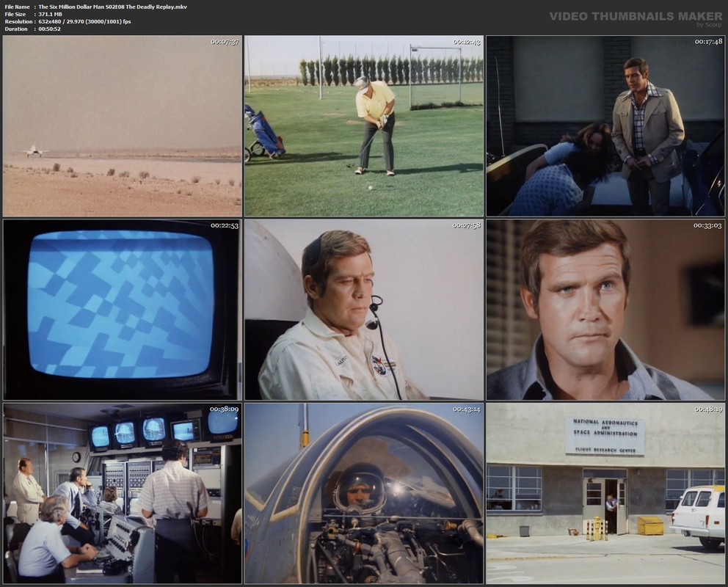The width and height of the screenshot is (728, 587).
Task: Open the blue TV screen thumbnail
Action: tap(122, 310)
